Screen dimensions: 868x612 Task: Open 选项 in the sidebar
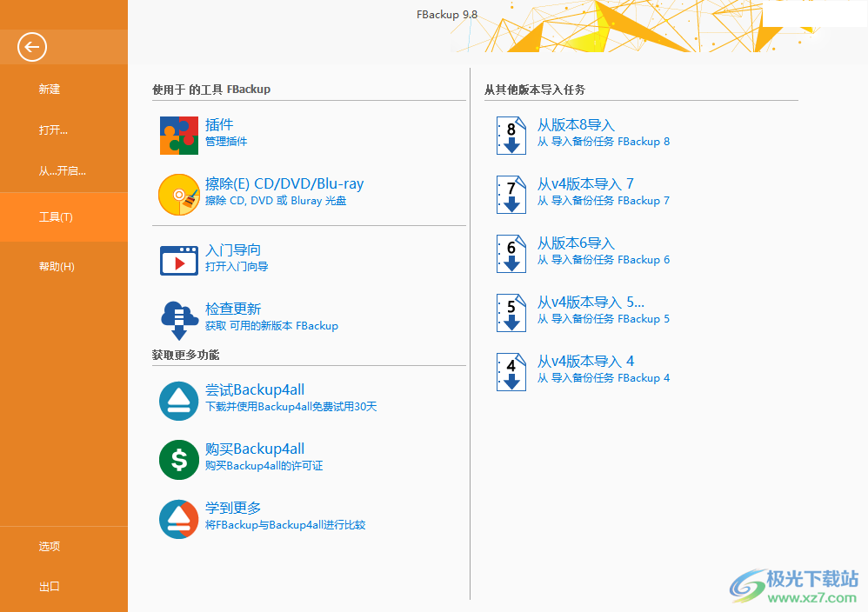click(50, 546)
